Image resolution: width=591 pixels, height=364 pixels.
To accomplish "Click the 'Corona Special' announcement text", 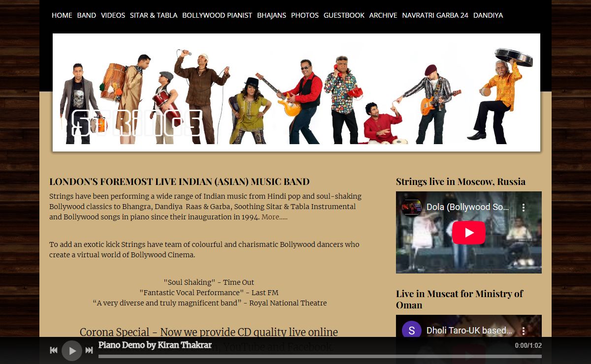I will click(209, 339).
